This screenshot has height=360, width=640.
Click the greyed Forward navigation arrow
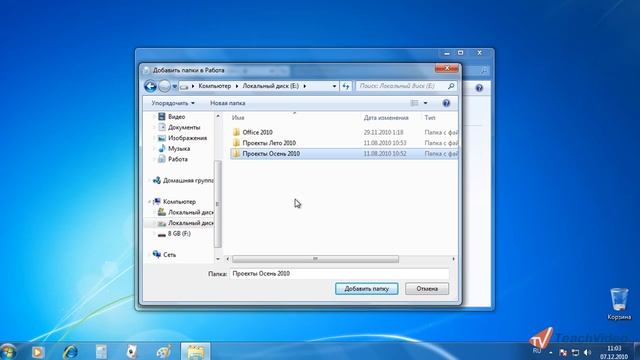[x=164, y=86]
